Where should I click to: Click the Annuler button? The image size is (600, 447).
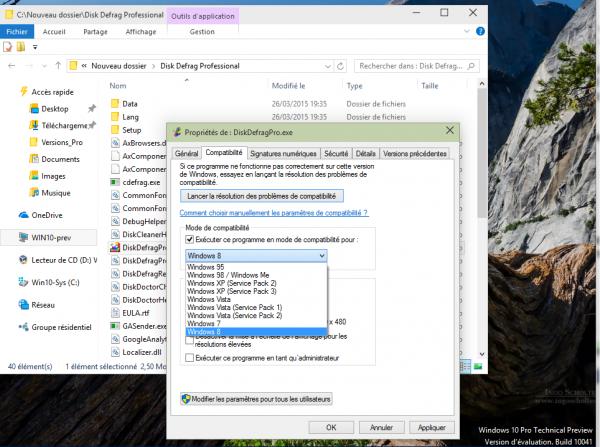point(382,427)
